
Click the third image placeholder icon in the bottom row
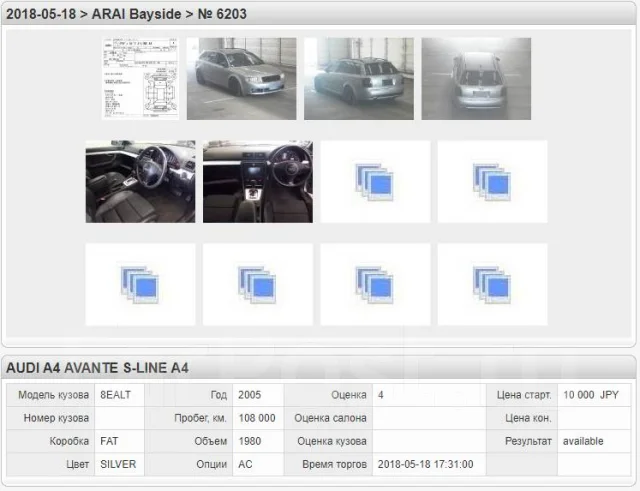pyautogui.click(x=375, y=285)
